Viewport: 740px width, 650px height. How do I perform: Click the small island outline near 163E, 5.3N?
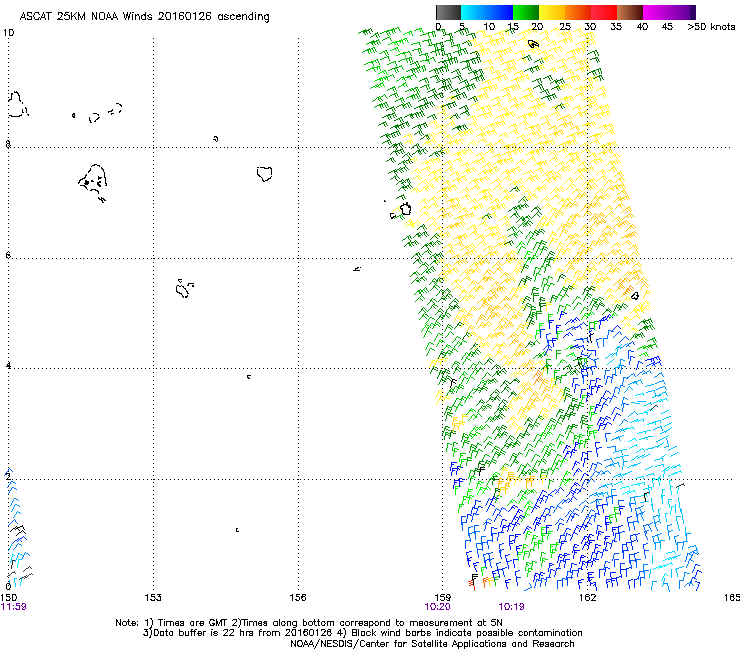635,295
